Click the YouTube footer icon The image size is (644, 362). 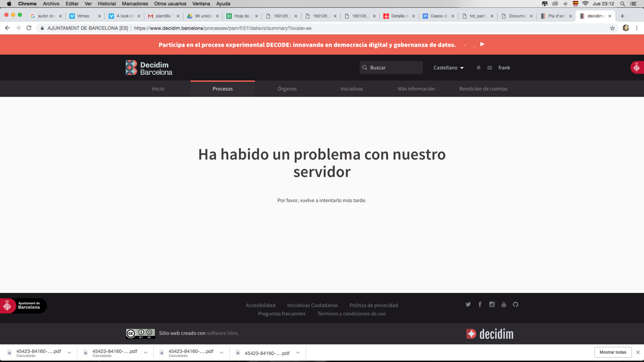tap(503, 304)
